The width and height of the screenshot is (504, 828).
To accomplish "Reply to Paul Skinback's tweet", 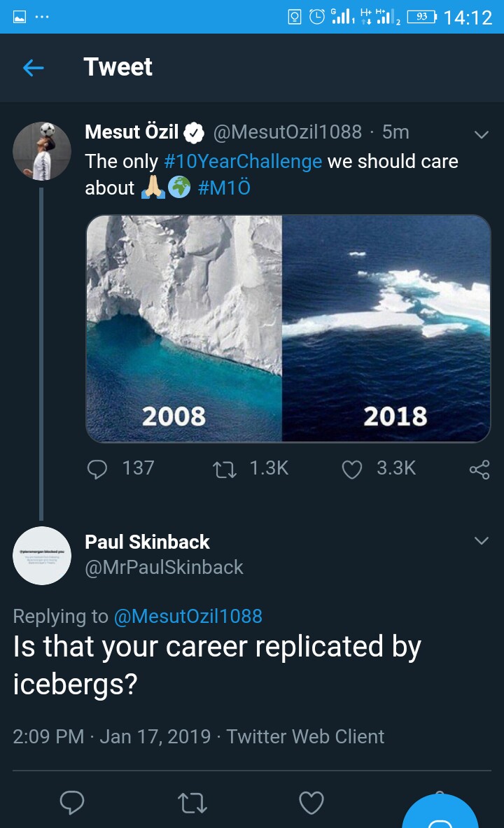I will coord(72,804).
